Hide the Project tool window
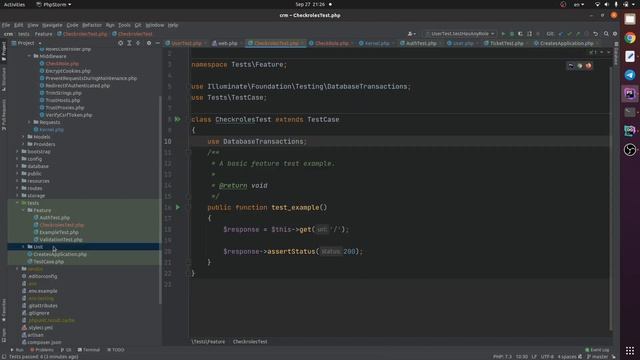Screen dimensions: 640x360 coord(158,43)
